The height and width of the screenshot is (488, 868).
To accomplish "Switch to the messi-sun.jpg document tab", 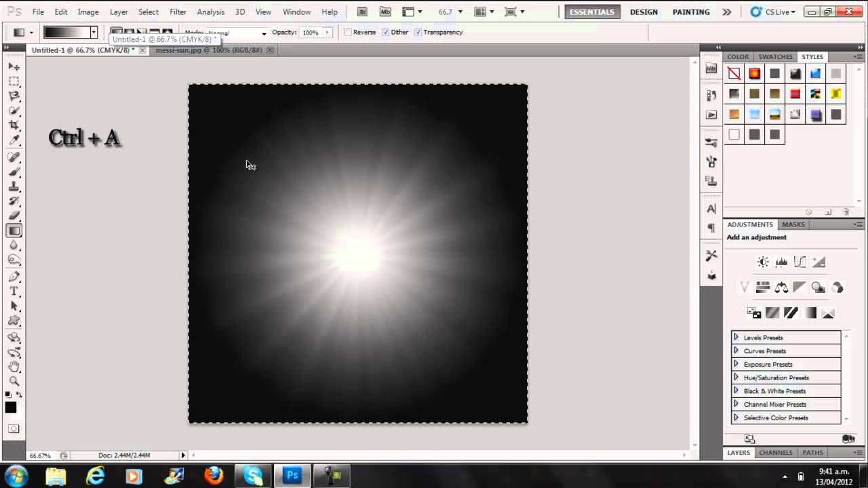I will tap(209, 50).
